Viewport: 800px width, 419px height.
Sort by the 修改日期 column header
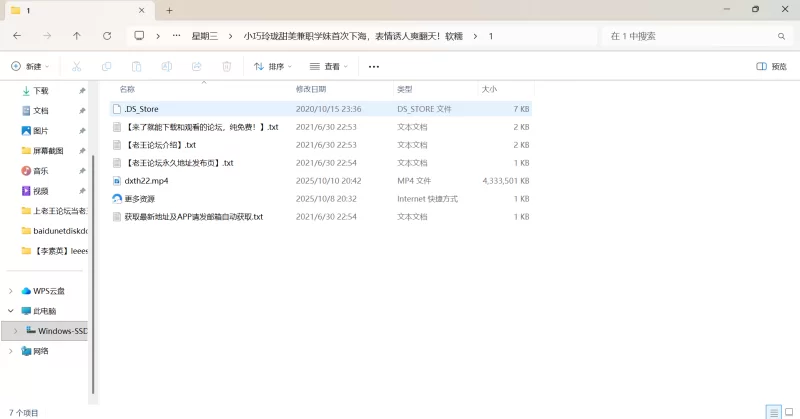[x=312, y=89]
